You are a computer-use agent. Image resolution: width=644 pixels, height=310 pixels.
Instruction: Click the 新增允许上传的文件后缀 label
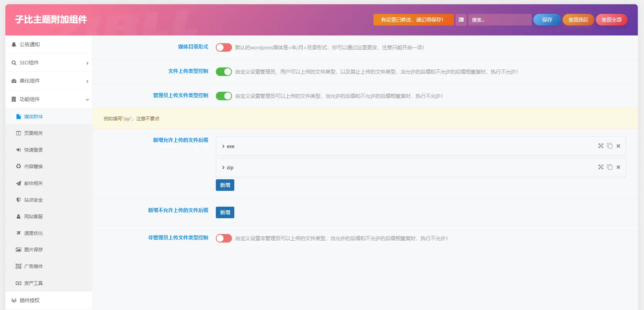(181, 140)
